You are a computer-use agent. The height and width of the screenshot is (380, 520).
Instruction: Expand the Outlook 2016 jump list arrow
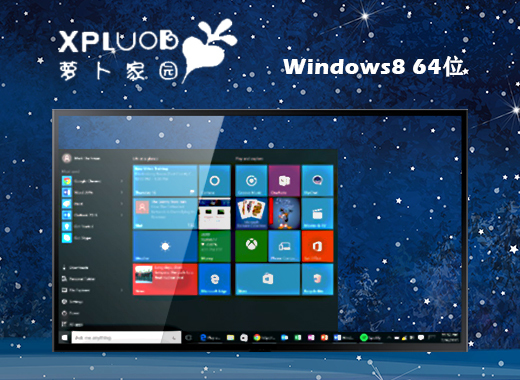pyautogui.click(x=122, y=215)
